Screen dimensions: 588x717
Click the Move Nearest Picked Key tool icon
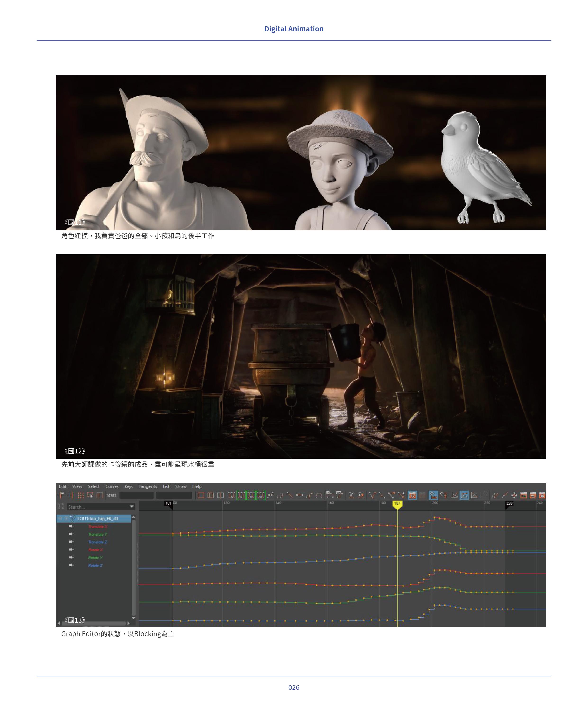coord(61,495)
